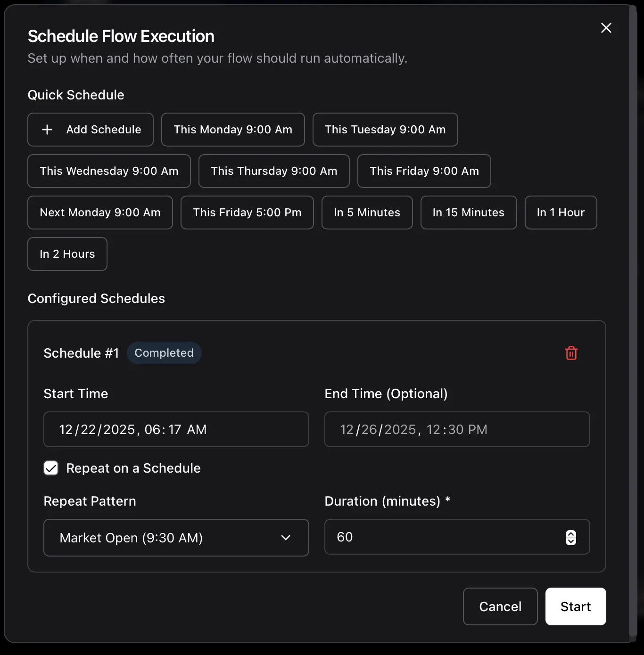Click the stepper arrows on Duration field

pyautogui.click(x=571, y=537)
